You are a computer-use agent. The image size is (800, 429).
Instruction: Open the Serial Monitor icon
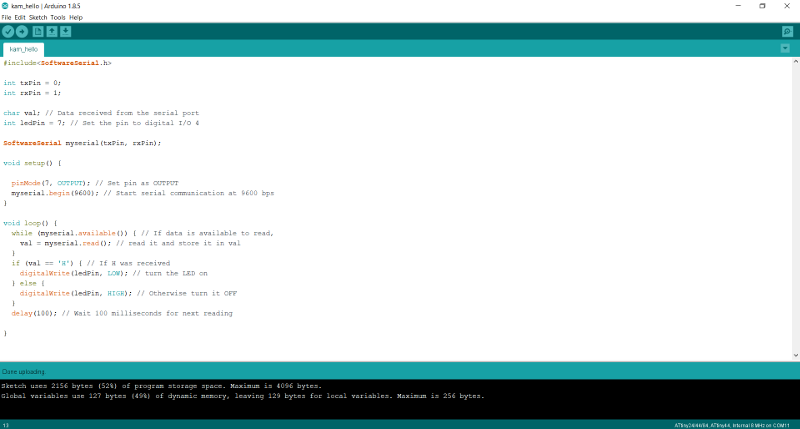pos(787,32)
